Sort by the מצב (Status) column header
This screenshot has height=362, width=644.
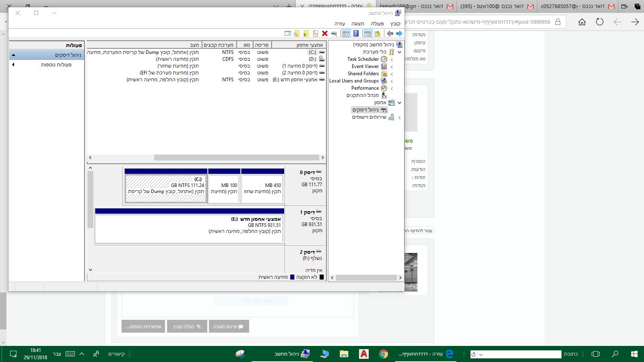pyautogui.click(x=144, y=45)
